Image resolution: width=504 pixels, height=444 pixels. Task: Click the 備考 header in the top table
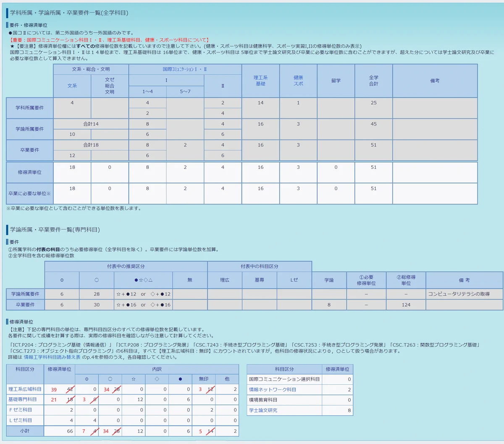[x=435, y=81]
